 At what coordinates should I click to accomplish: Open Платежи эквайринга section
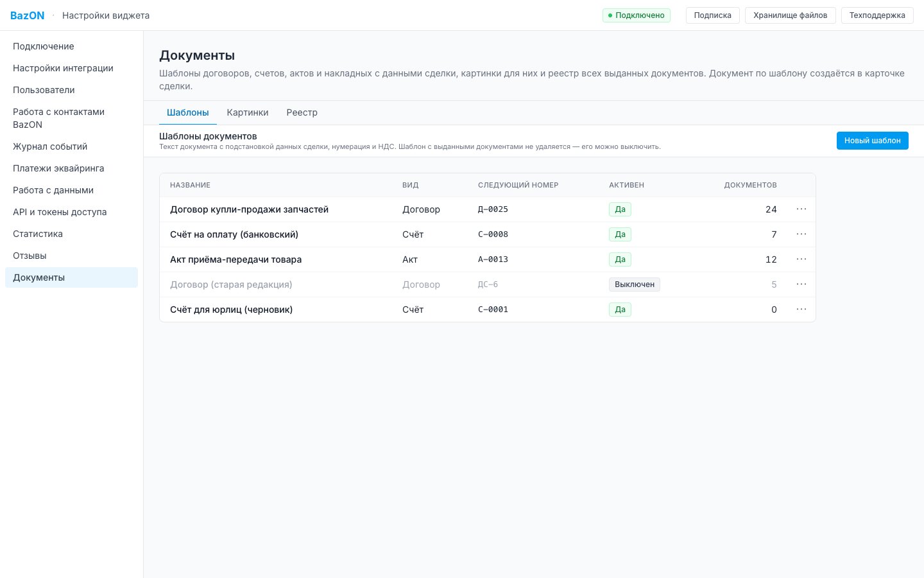[71, 168]
